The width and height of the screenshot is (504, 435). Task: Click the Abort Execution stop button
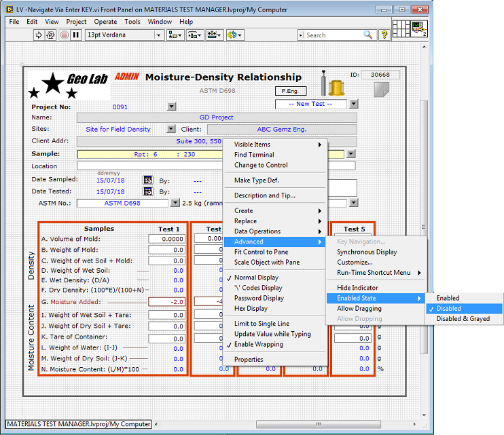65,35
